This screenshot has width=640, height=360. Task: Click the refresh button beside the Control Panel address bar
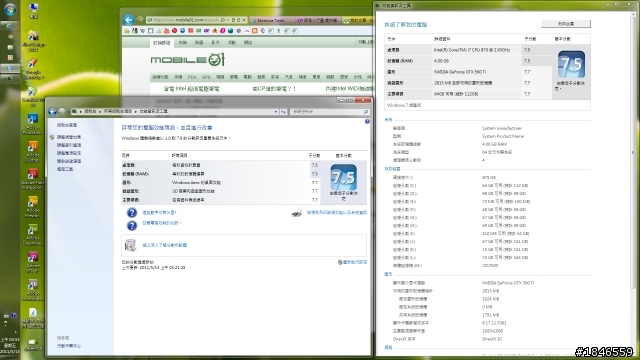(283, 111)
